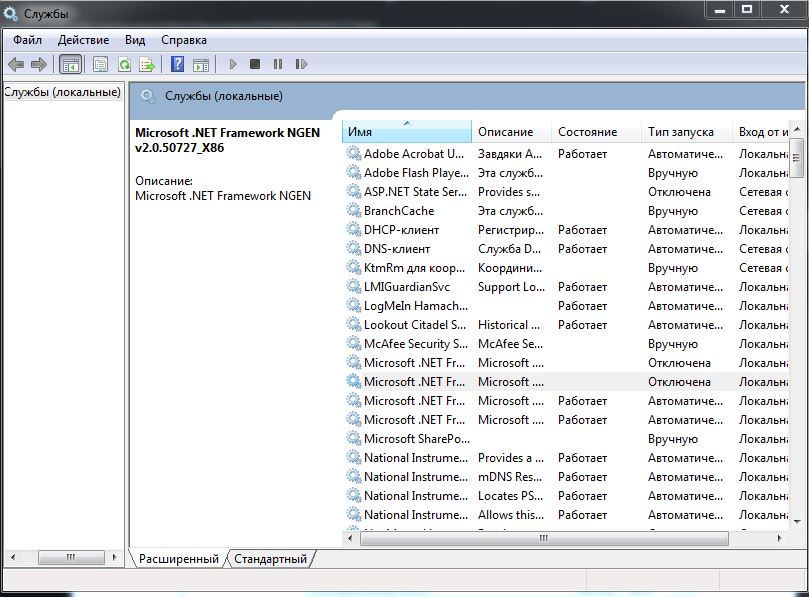Click the DNS-клиент service gear icon

pos(353,248)
